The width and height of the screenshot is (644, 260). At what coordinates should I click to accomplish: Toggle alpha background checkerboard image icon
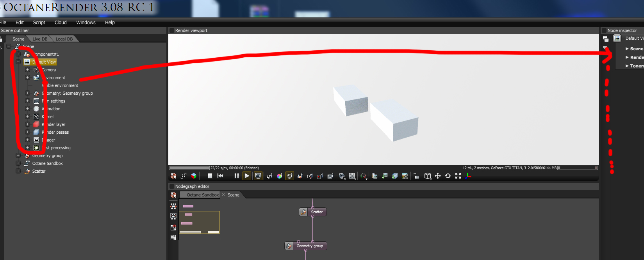tap(405, 176)
